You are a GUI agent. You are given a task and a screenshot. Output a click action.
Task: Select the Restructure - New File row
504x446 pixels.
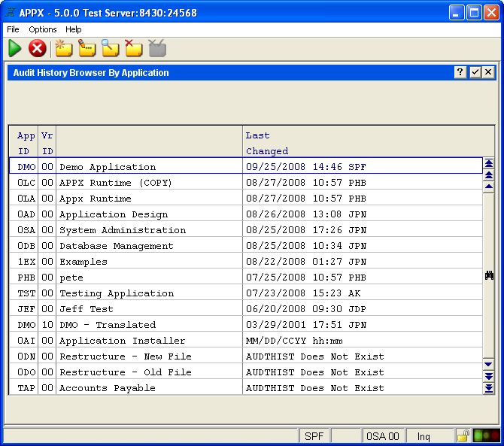pyautogui.click(x=246, y=356)
